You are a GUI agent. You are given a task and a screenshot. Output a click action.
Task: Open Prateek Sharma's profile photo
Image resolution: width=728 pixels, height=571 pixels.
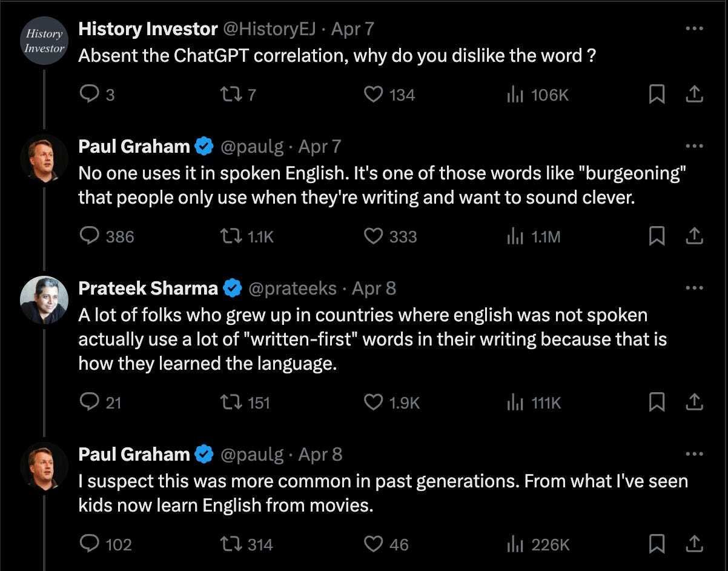[x=44, y=300]
